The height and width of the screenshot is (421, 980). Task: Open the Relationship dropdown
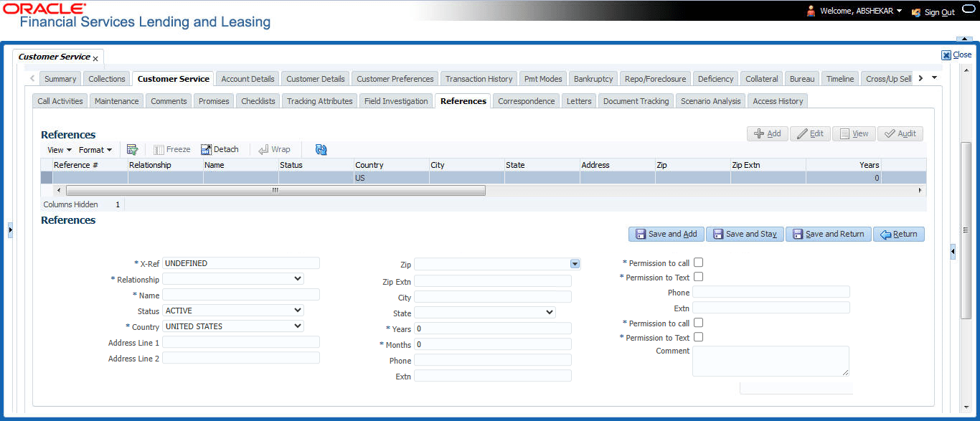point(233,279)
